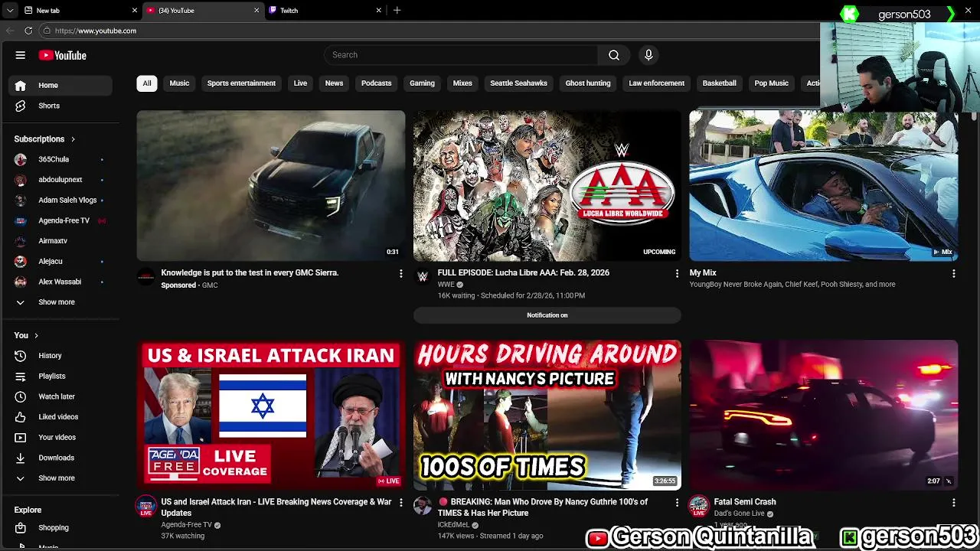The height and width of the screenshot is (551, 980).
Task: Select the Mixes filter chip
Action: point(462,83)
